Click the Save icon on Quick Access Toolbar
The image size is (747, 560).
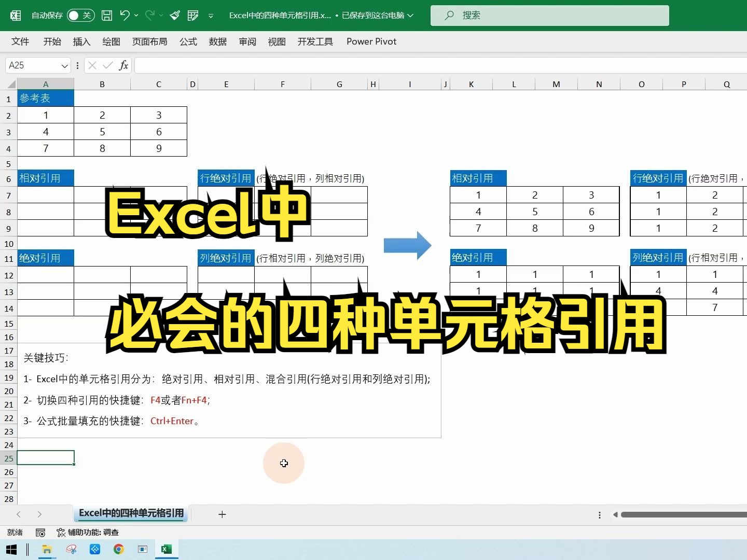106,16
